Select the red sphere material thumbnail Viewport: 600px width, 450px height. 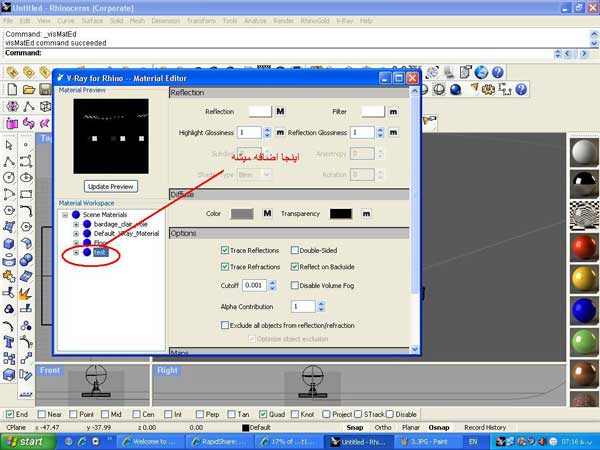(x=584, y=247)
